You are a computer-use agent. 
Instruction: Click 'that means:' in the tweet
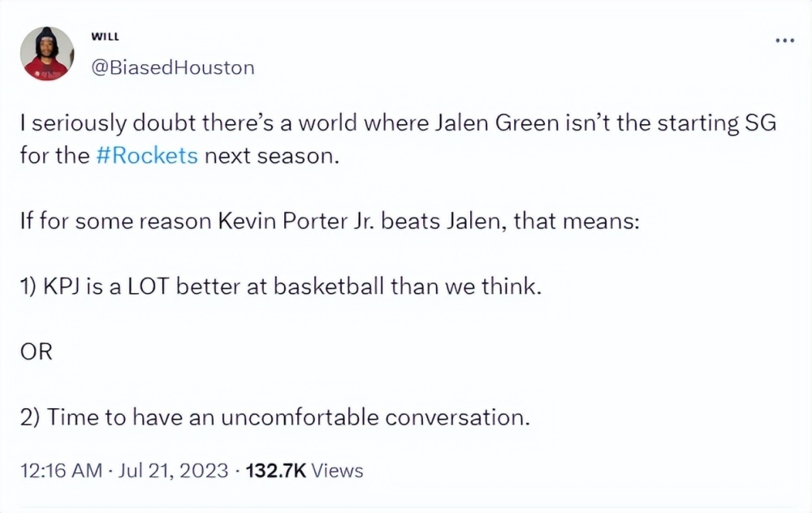pyautogui.click(x=588, y=221)
